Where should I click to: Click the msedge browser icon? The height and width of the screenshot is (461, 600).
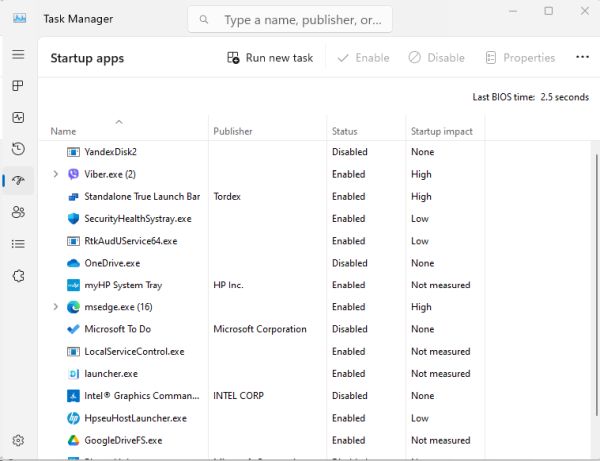tap(73, 307)
